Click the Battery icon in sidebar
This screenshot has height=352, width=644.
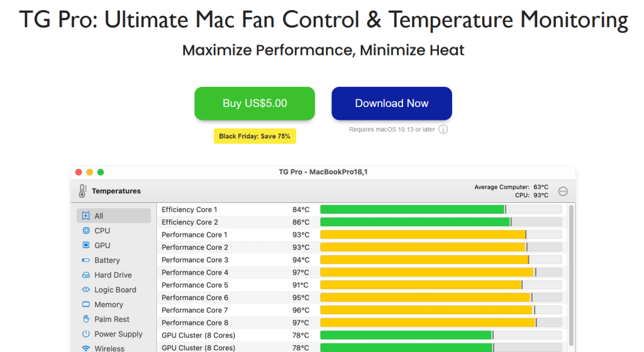coord(86,260)
